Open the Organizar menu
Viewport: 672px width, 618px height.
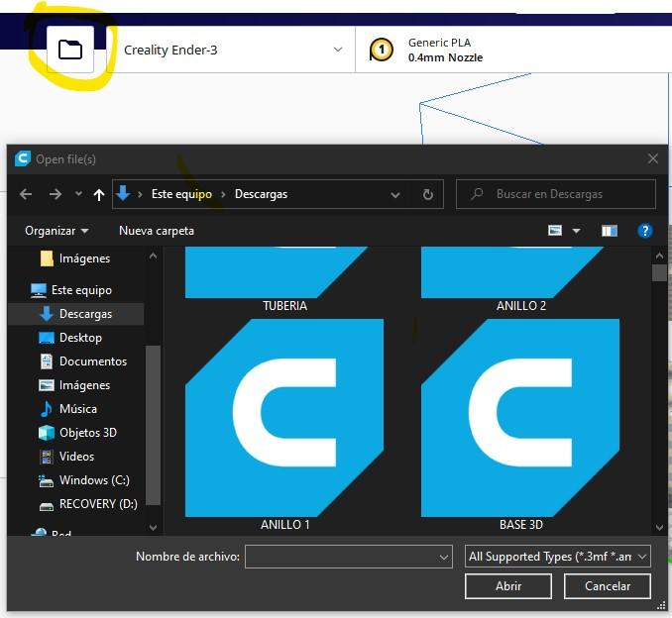[x=56, y=231]
